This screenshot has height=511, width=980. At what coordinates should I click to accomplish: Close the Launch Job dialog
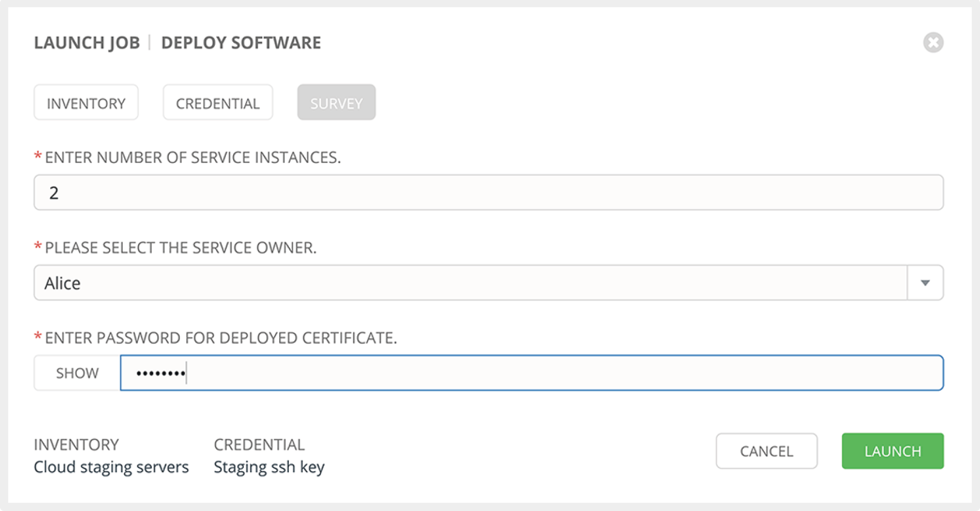pyautogui.click(x=933, y=42)
